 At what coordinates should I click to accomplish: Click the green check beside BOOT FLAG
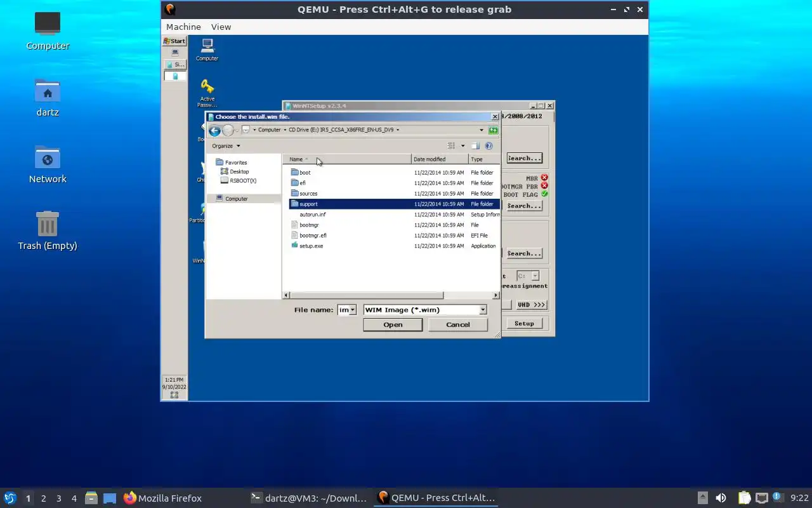544,194
